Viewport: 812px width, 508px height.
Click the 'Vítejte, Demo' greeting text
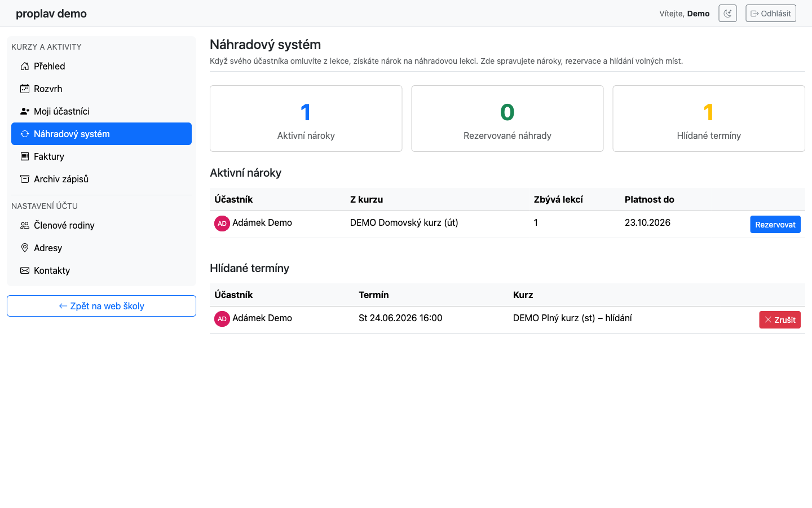click(685, 14)
